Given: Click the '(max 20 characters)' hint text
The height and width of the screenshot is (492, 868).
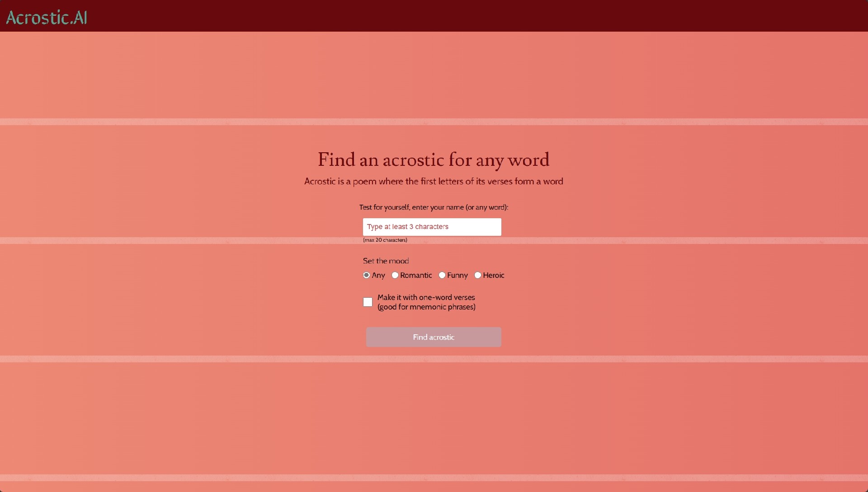Looking at the screenshot, I should tap(385, 240).
